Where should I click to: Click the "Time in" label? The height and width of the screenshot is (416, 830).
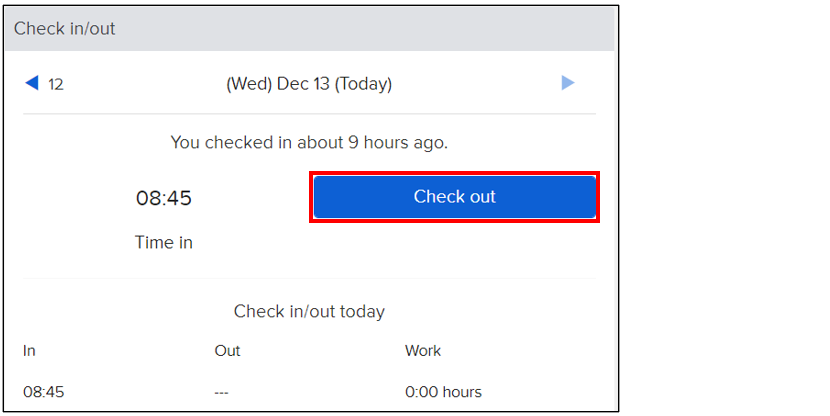[x=164, y=242]
